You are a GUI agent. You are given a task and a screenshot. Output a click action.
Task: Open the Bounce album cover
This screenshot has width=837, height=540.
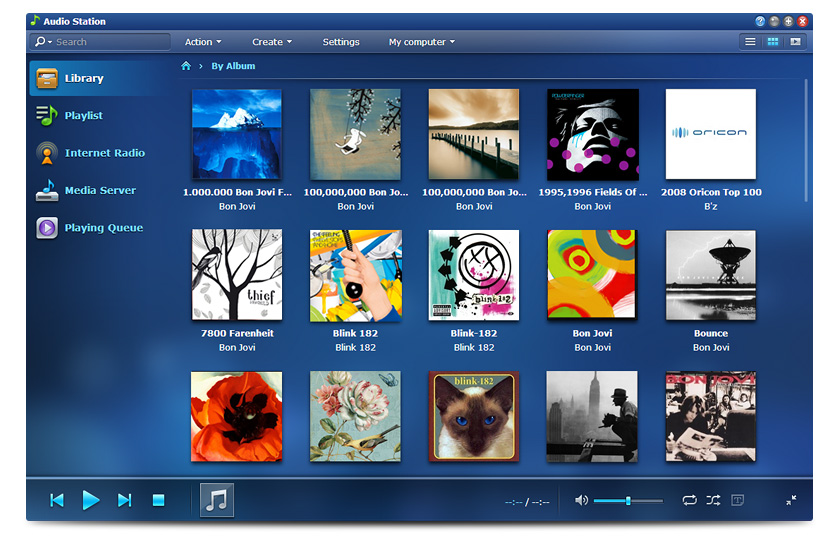coord(711,275)
